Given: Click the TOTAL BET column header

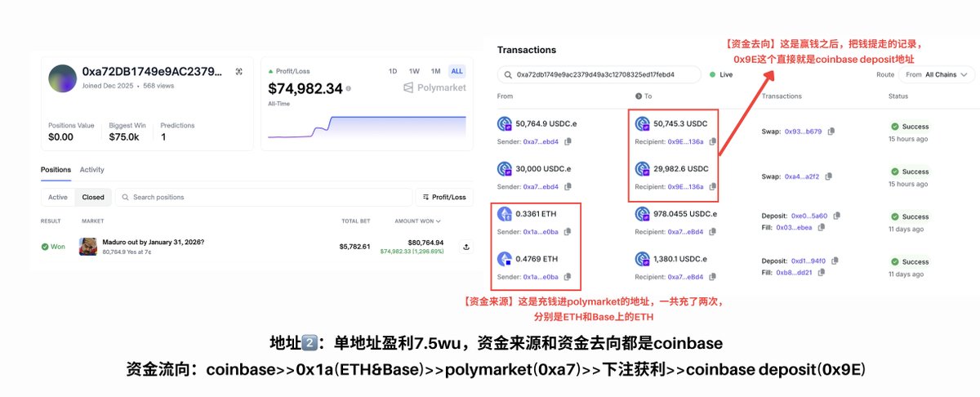Looking at the screenshot, I should (x=355, y=221).
